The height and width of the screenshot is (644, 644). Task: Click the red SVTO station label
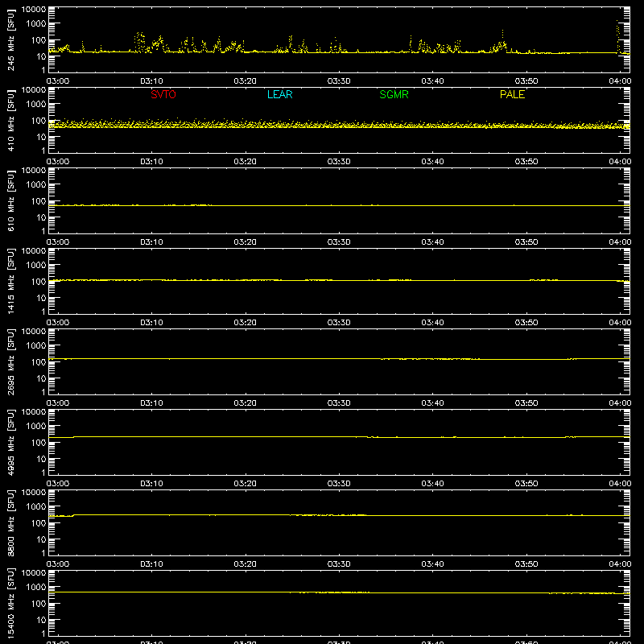pyautogui.click(x=163, y=94)
